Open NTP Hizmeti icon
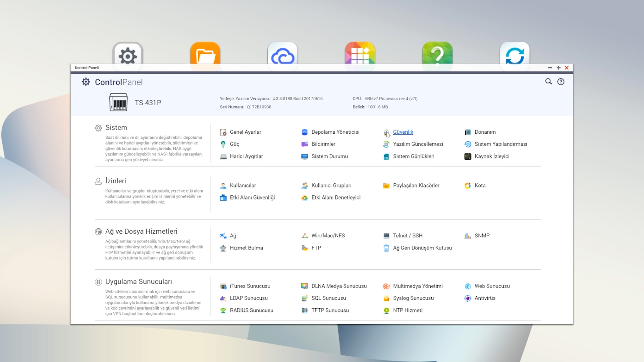 pos(386,311)
